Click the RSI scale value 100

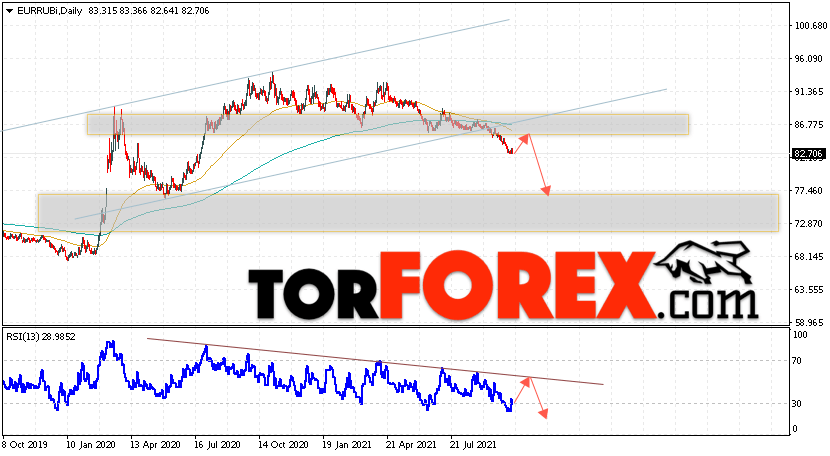800,335
